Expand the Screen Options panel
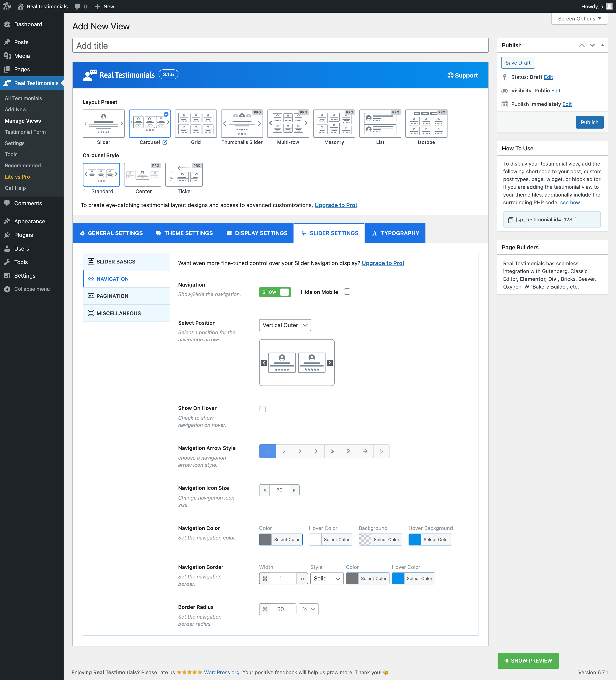 (x=579, y=18)
